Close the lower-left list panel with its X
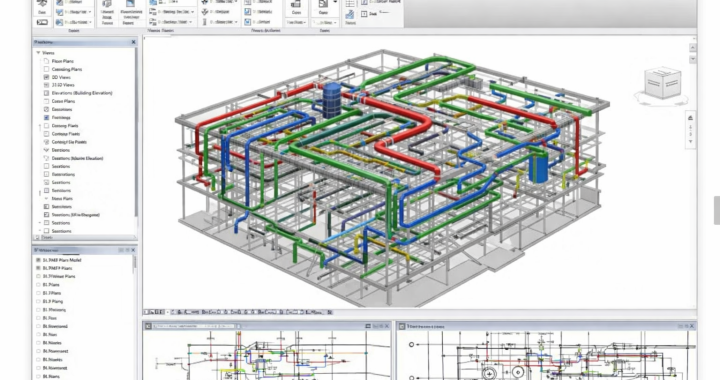The height and width of the screenshot is (380, 720). [x=133, y=250]
